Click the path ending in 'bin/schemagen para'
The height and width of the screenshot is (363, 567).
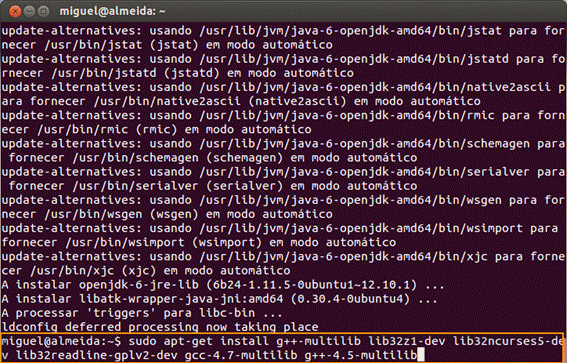[x=383, y=144]
